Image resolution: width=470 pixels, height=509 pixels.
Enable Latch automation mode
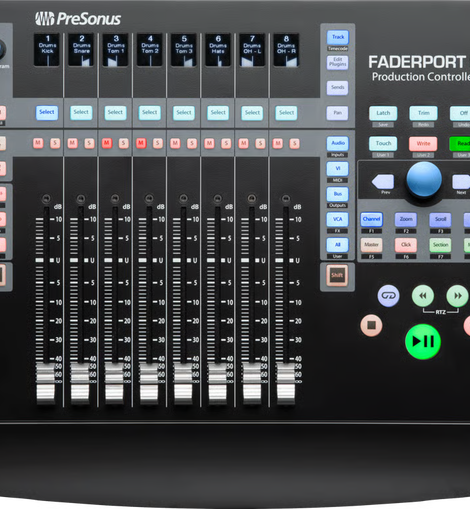tap(383, 113)
